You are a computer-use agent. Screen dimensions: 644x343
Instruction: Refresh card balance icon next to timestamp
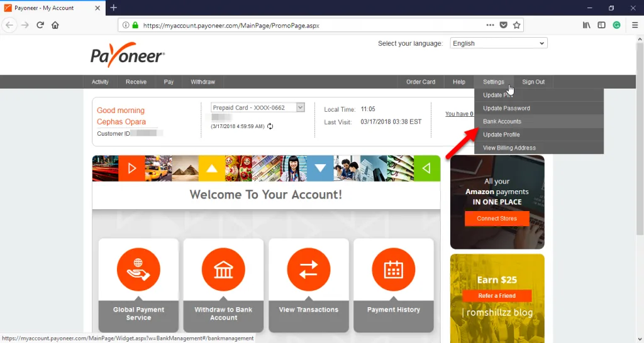(270, 126)
